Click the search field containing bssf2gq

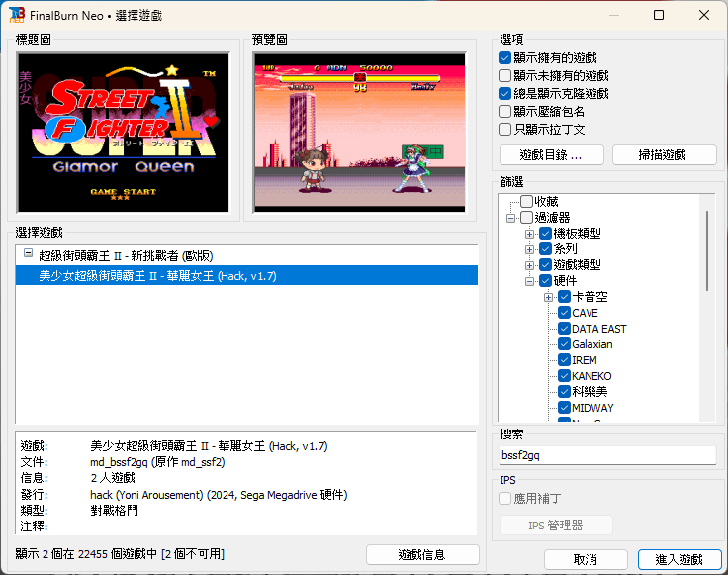(x=607, y=455)
